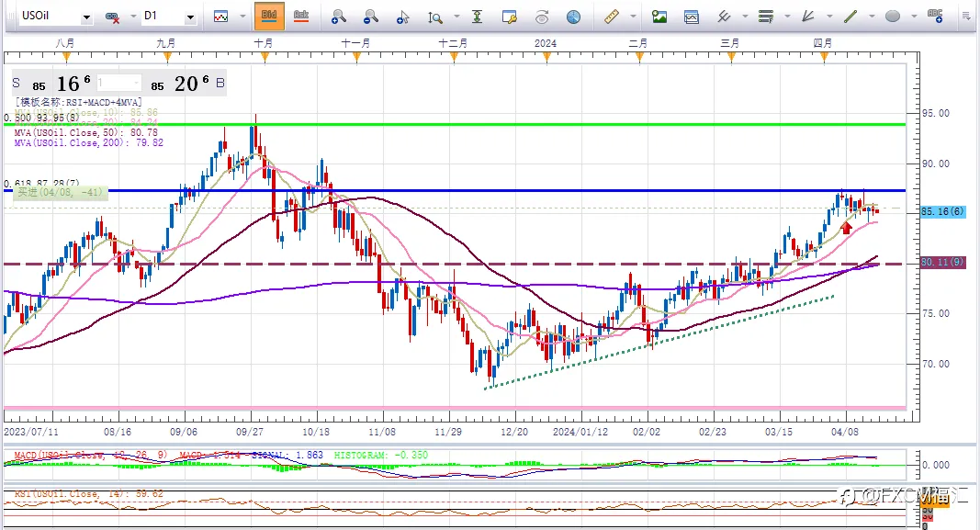This screenshot has height=530, width=980.
Task: Select the add-cursor pointer tool
Action: 402,17
